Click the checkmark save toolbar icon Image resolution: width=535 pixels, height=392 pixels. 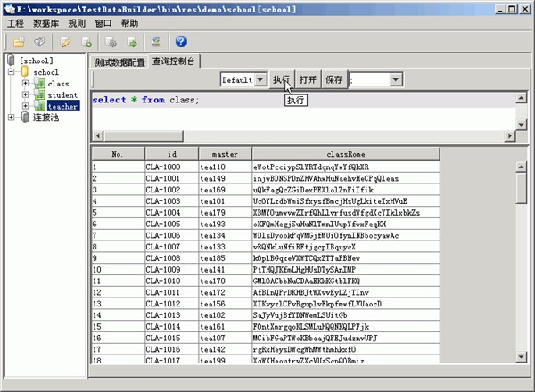[39, 42]
